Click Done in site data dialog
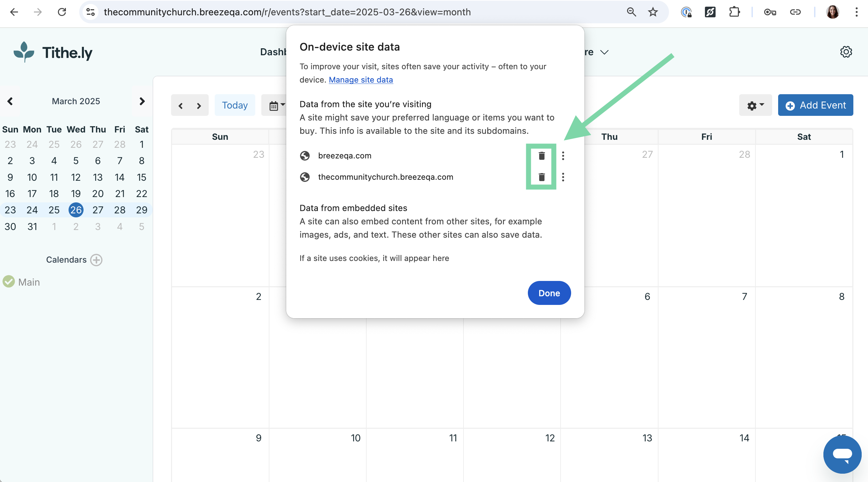 click(549, 293)
